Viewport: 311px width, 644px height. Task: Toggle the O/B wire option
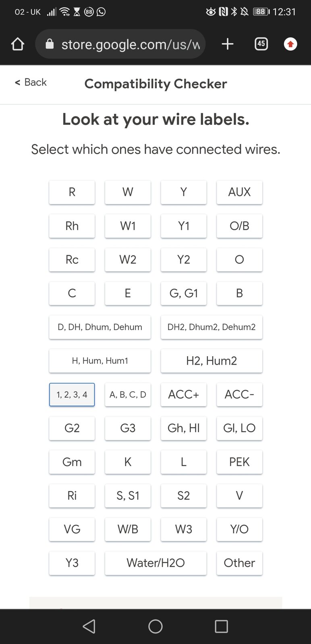point(239,226)
